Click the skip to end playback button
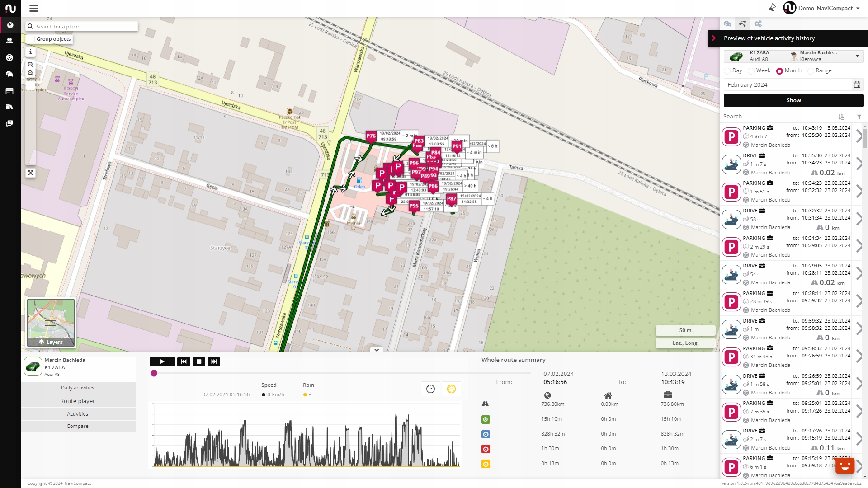The height and width of the screenshot is (488, 868). [x=214, y=361]
